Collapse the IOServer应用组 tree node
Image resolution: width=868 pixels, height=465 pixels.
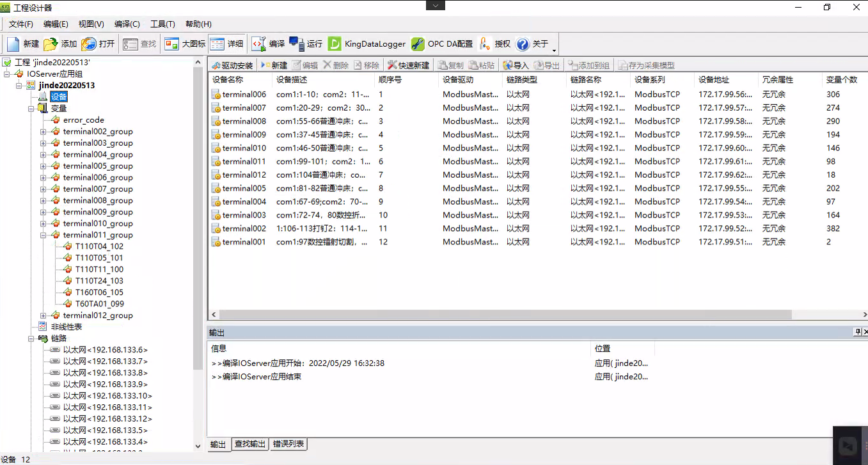click(x=7, y=74)
